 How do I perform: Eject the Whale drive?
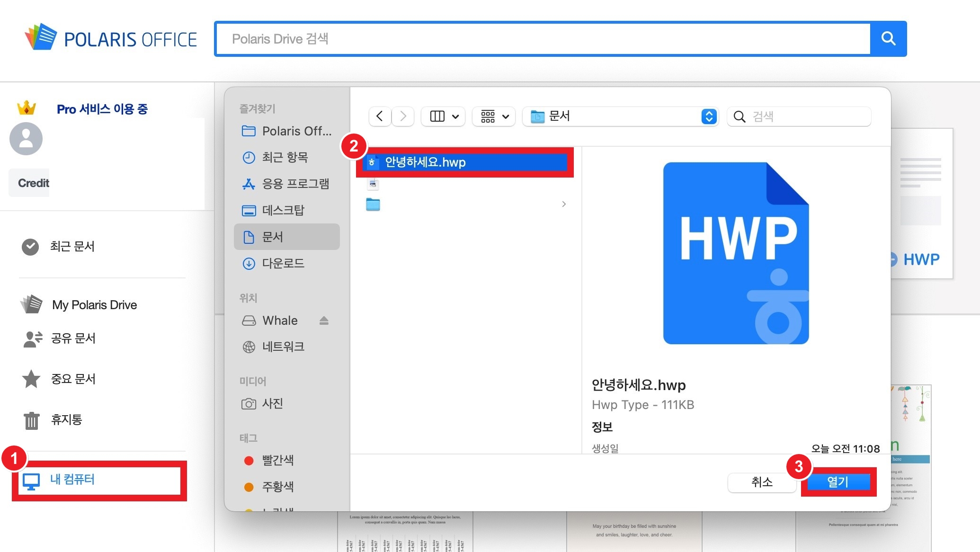click(x=325, y=321)
